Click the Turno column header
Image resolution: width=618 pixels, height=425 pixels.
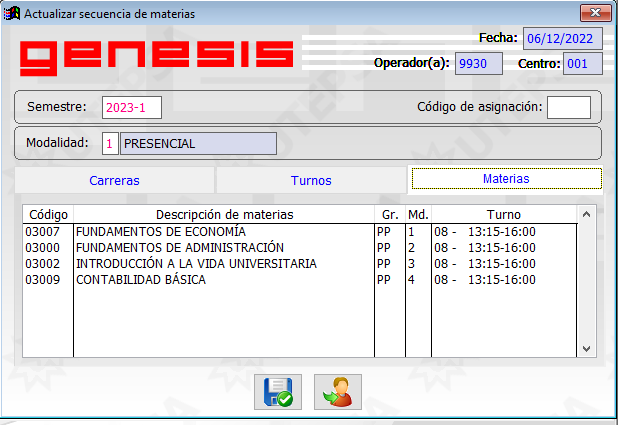(x=504, y=214)
